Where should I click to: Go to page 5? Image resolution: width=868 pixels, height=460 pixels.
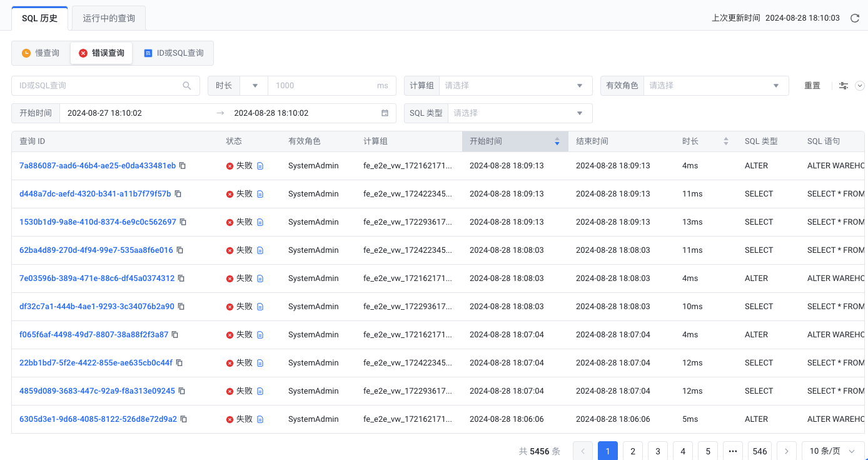pyautogui.click(x=708, y=451)
